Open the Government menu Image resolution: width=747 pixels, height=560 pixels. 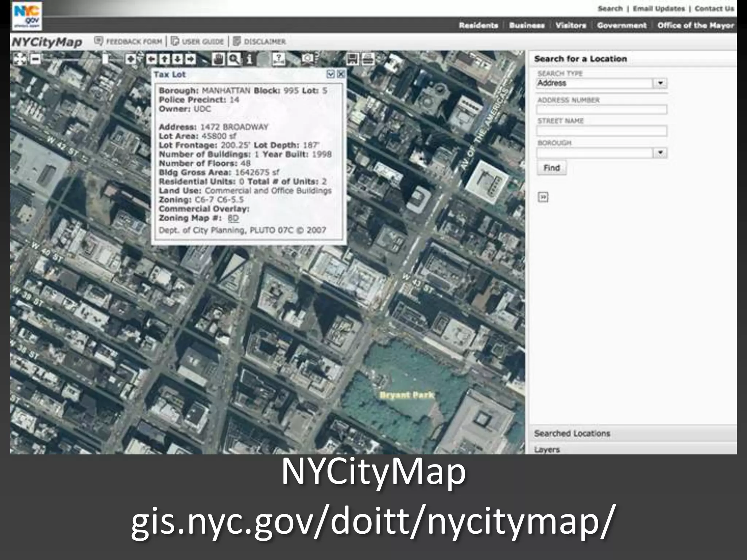[622, 26]
